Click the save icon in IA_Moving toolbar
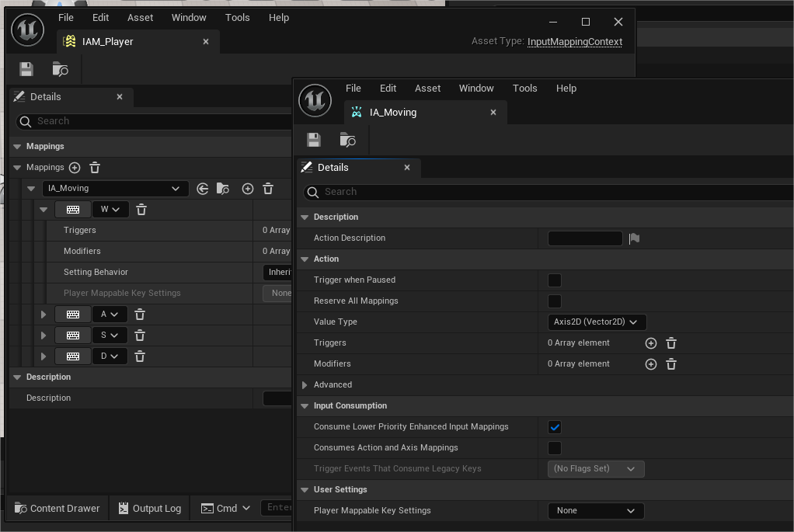Viewport: 794px width, 532px height. coord(314,140)
